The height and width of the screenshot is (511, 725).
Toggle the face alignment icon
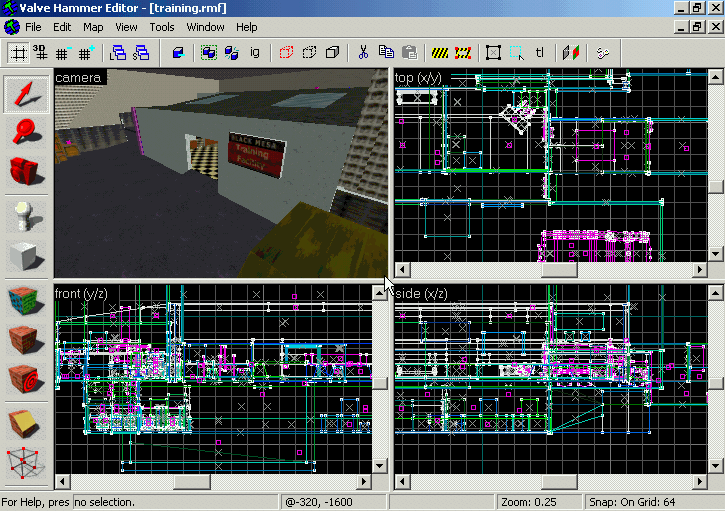tap(571, 53)
